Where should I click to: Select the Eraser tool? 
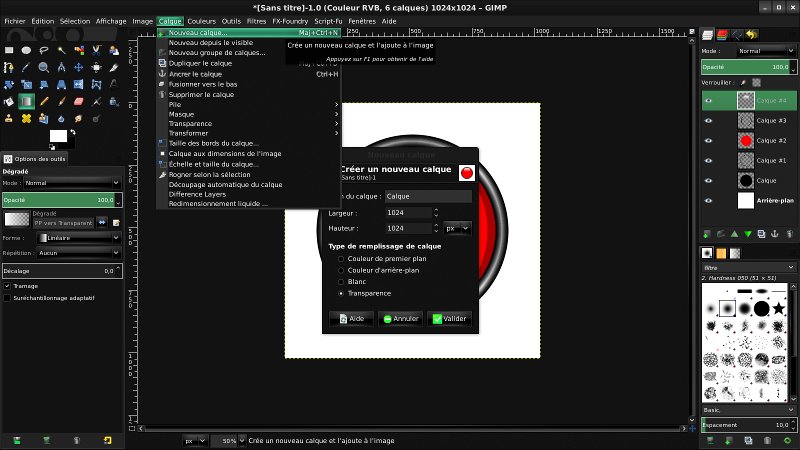[x=79, y=102]
